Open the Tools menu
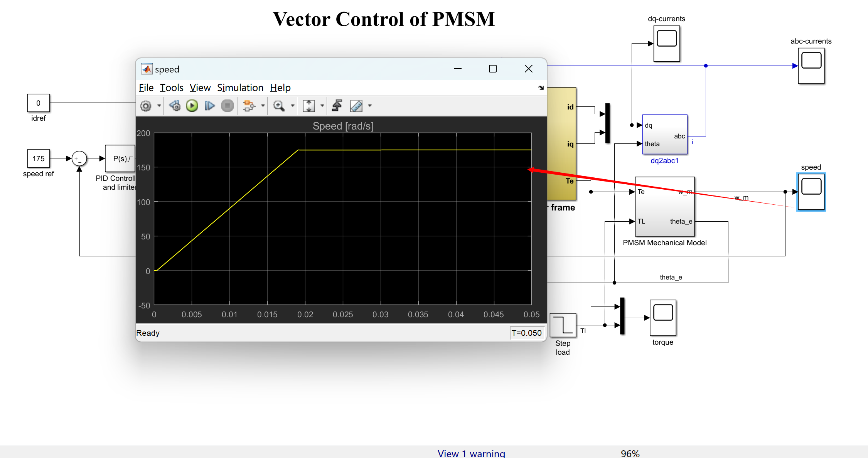 tap(172, 88)
